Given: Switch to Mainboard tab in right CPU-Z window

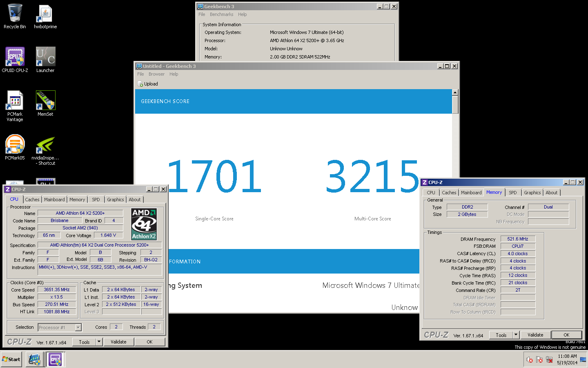Looking at the screenshot, I should pos(471,193).
